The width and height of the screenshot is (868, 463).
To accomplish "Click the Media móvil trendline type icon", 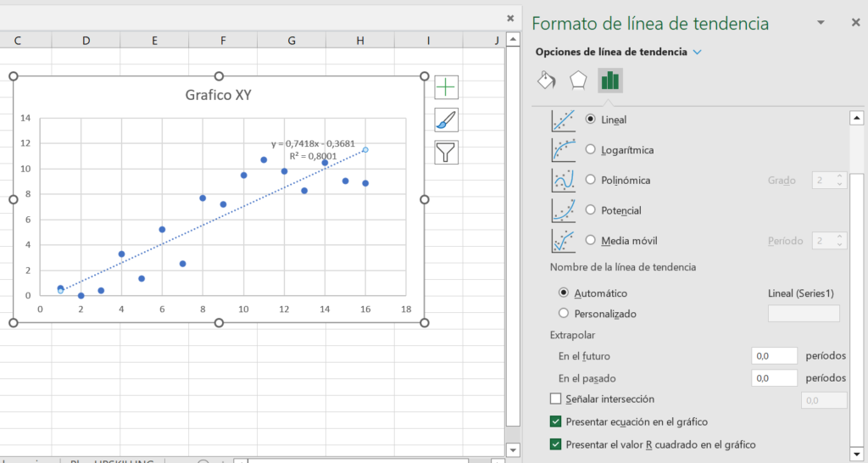I will point(563,241).
